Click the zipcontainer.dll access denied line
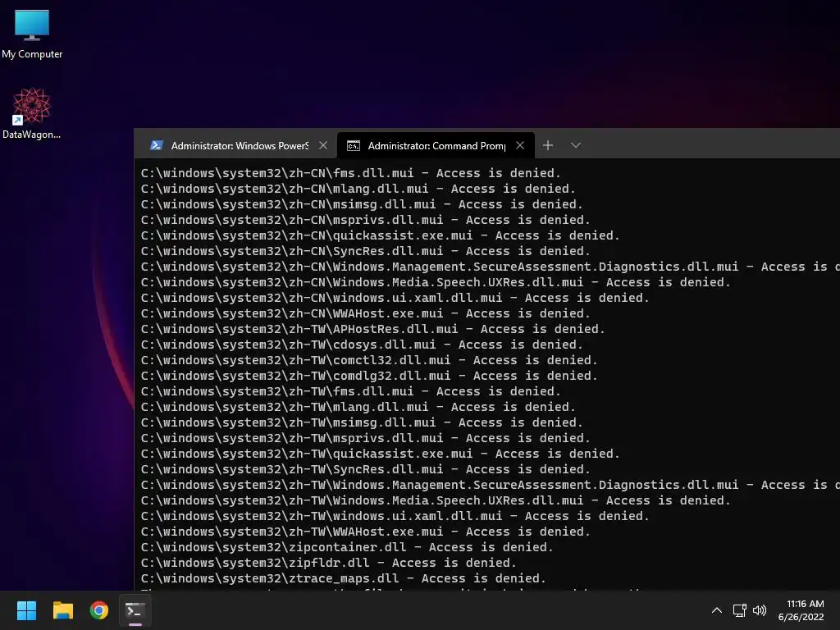Image resolution: width=840 pixels, height=630 pixels. [347, 546]
